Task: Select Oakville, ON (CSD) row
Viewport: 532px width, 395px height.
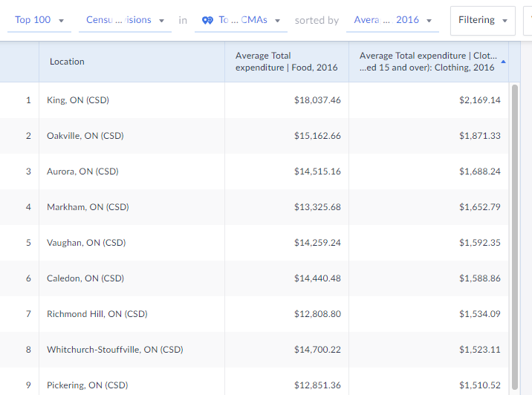Action: (85, 136)
